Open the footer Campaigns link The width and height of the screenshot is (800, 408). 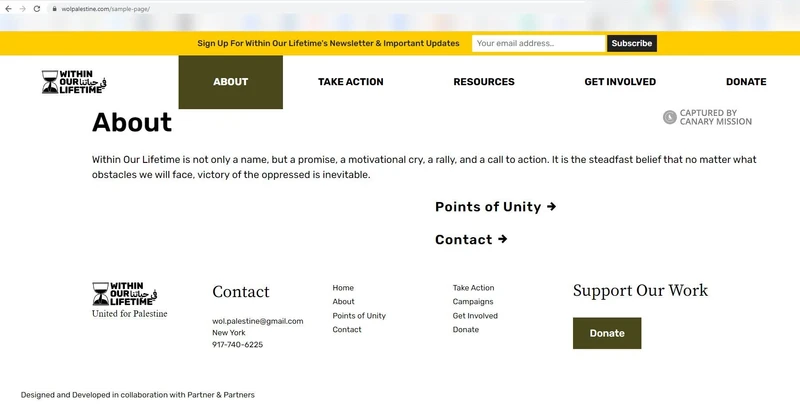(472, 302)
